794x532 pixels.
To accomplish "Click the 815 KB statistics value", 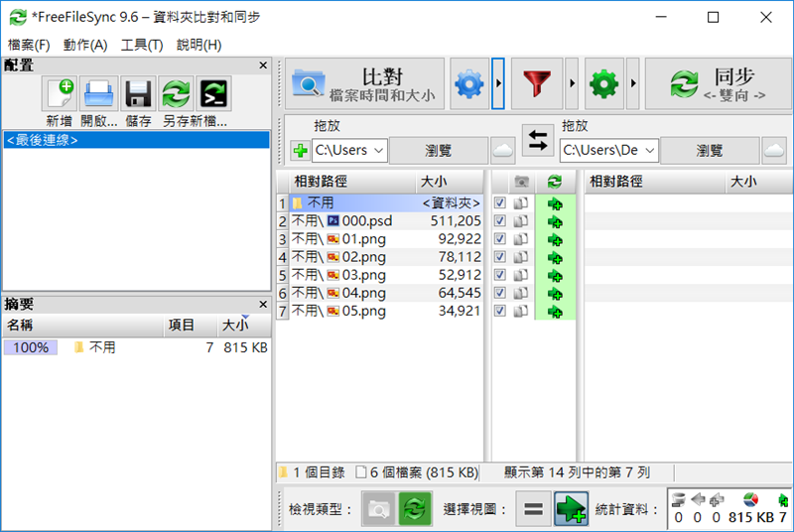I will pyautogui.click(x=751, y=517).
